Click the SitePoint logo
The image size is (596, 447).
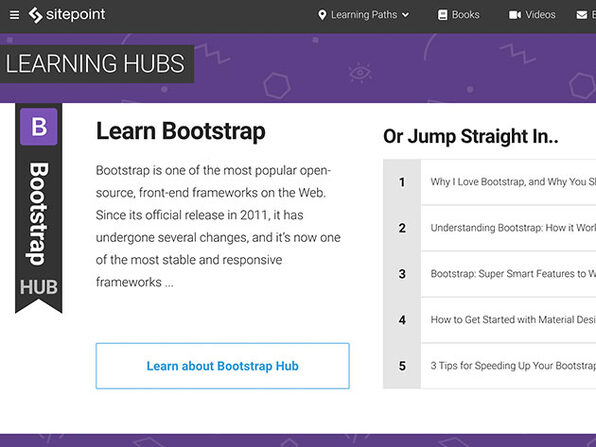click(x=67, y=15)
